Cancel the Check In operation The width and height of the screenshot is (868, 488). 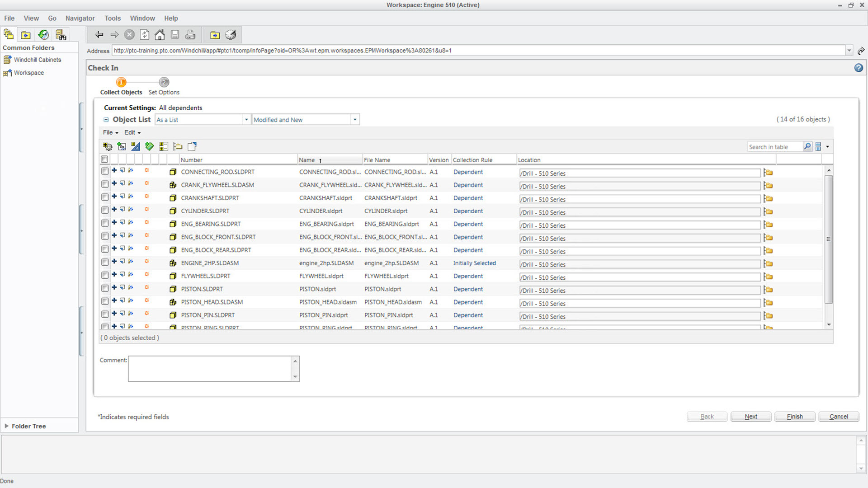click(x=839, y=416)
